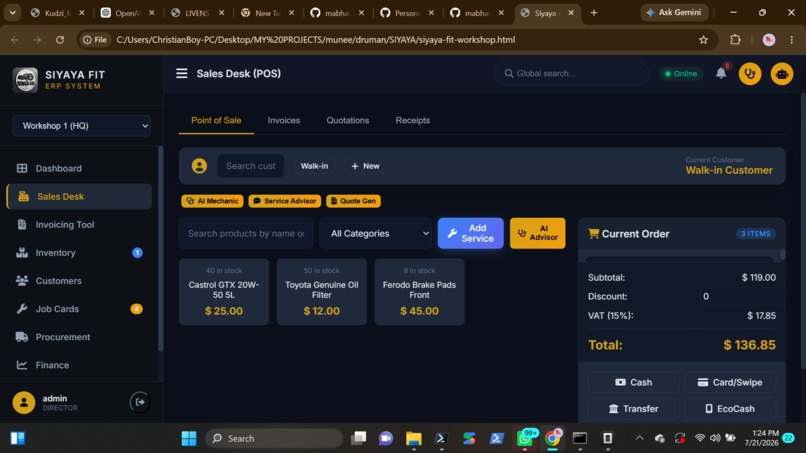
Task: Open a new browser tab with plus
Action: coord(594,13)
